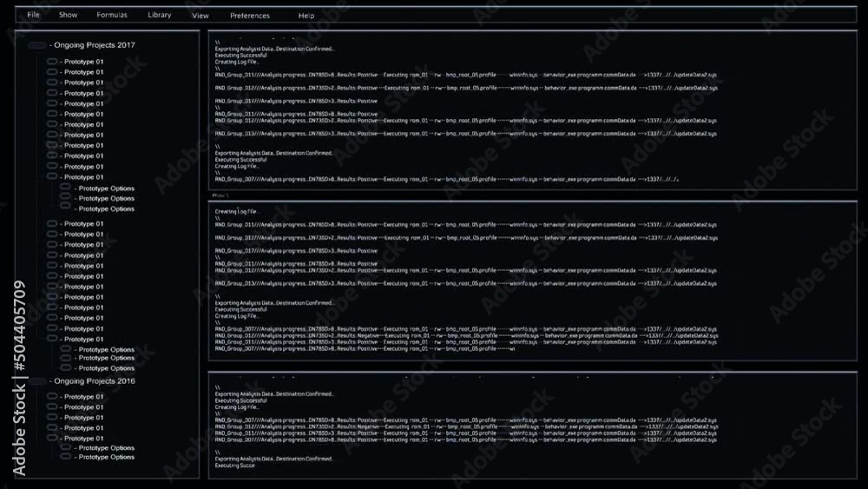Click the small Phase 1 label between log panels
The width and height of the screenshot is (868, 489).
(220, 195)
